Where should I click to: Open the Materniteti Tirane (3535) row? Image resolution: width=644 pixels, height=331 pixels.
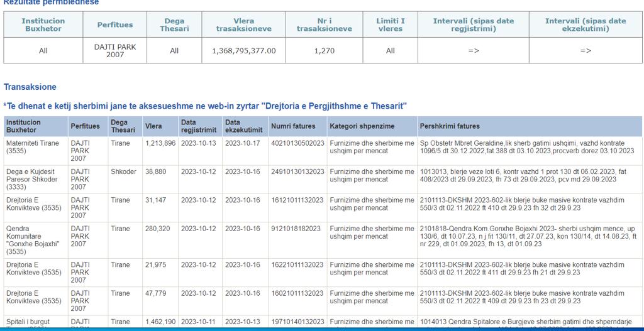click(33, 147)
